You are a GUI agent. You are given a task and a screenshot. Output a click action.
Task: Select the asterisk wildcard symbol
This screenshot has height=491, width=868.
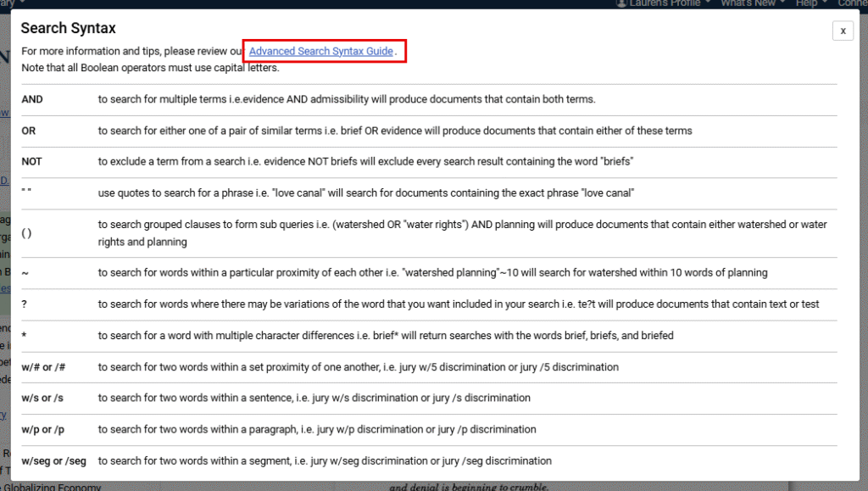[x=25, y=335]
